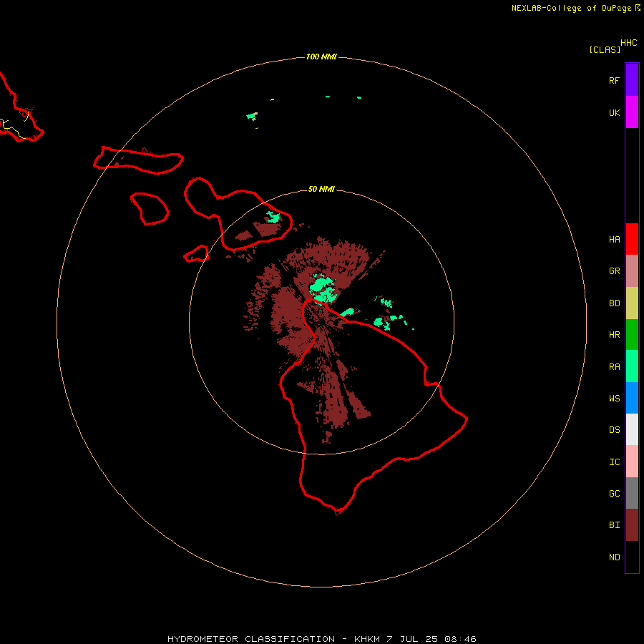Pick the WS blue legend swatch

[x=632, y=398]
